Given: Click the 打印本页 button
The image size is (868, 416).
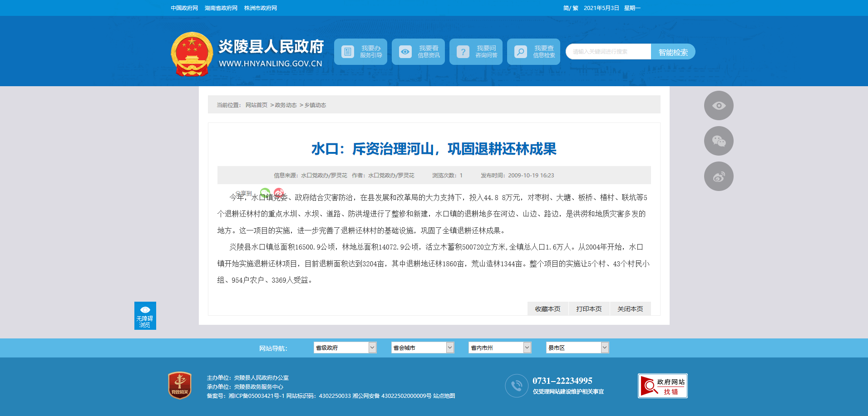Looking at the screenshot, I should [589, 309].
